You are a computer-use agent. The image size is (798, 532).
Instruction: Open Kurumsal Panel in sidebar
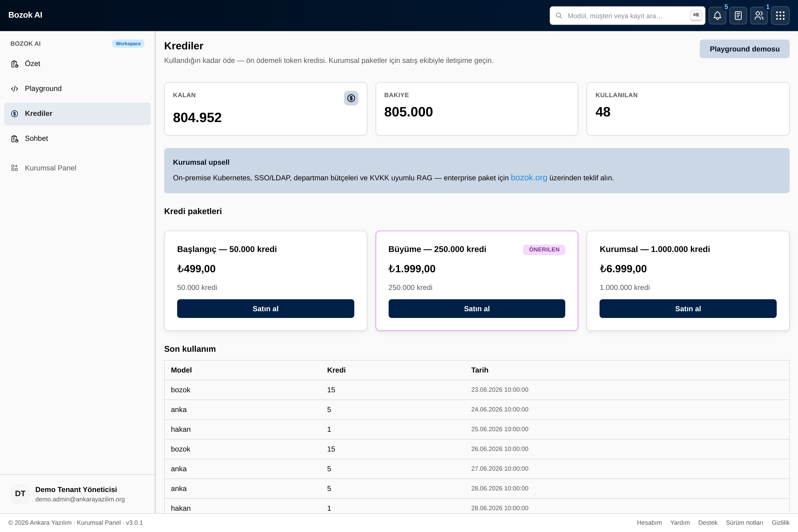click(x=77, y=168)
